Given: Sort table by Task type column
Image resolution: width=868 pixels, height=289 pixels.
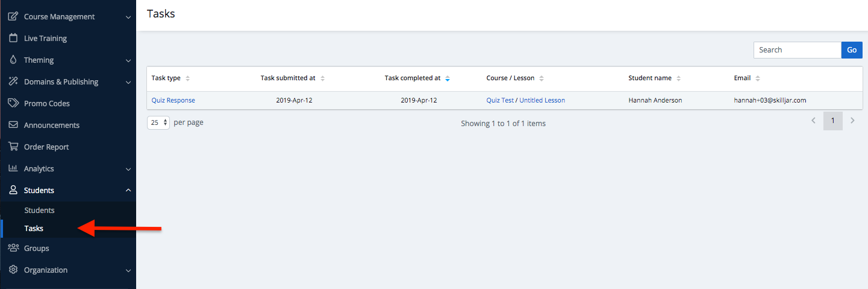Looking at the screenshot, I should (187, 78).
